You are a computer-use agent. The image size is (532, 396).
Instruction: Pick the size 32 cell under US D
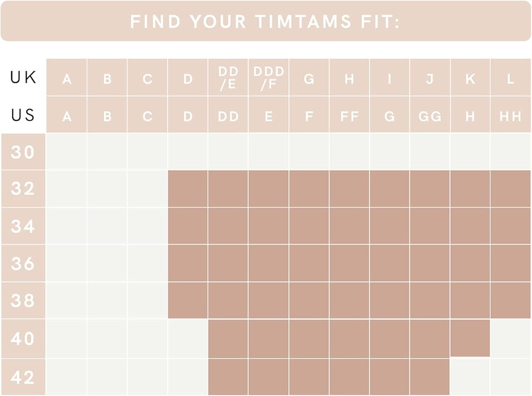click(x=188, y=189)
